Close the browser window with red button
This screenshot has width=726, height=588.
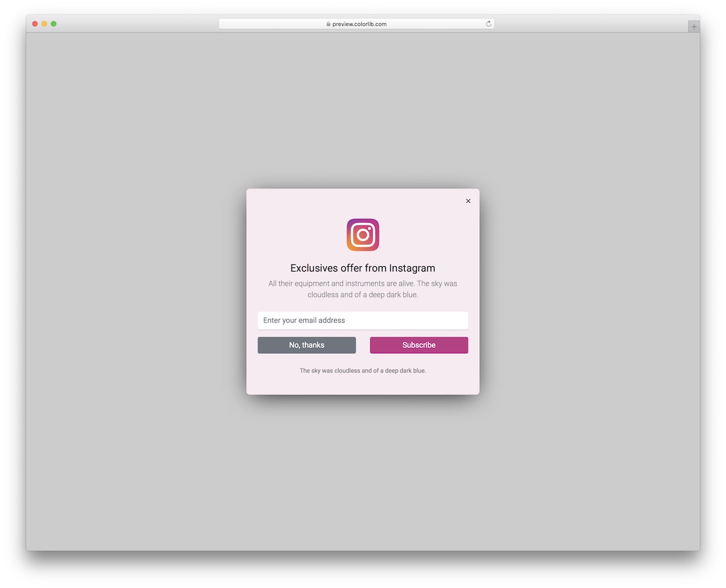click(35, 24)
